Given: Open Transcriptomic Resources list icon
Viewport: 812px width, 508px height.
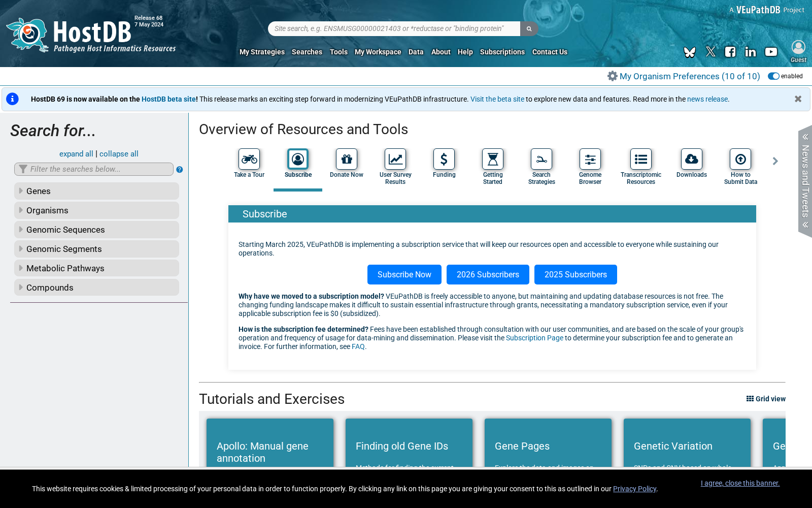Looking at the screenshot, I should (x=641, y=159).
